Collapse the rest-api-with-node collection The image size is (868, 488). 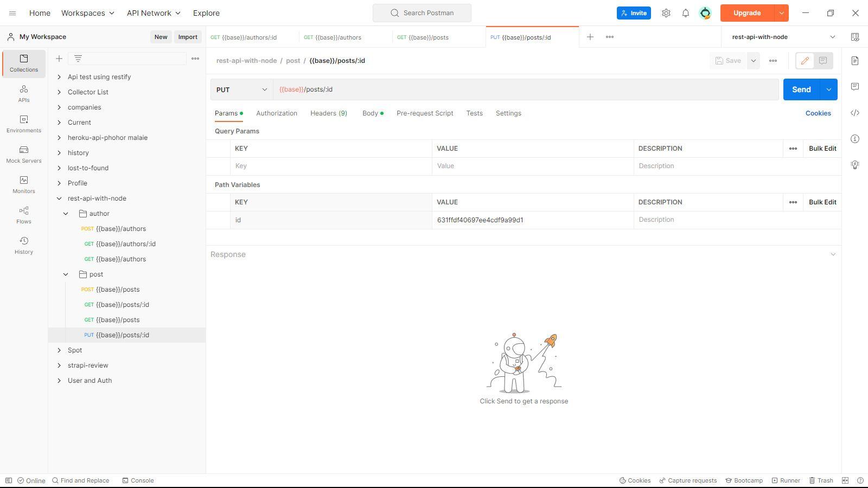[59, 198]
